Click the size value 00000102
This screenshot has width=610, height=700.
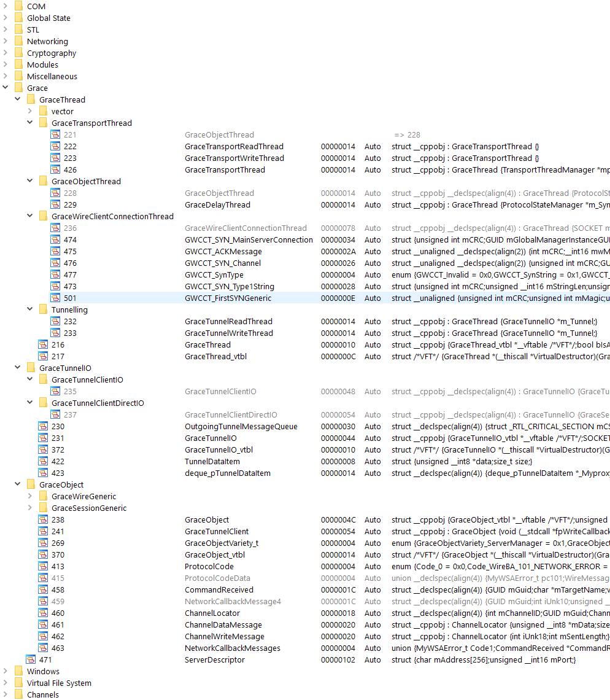tap(338, 659)
